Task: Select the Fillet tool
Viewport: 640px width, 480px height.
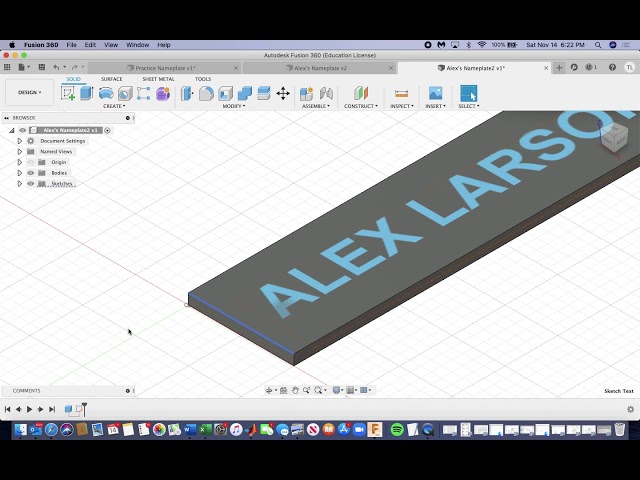Action: click(206, 93)
